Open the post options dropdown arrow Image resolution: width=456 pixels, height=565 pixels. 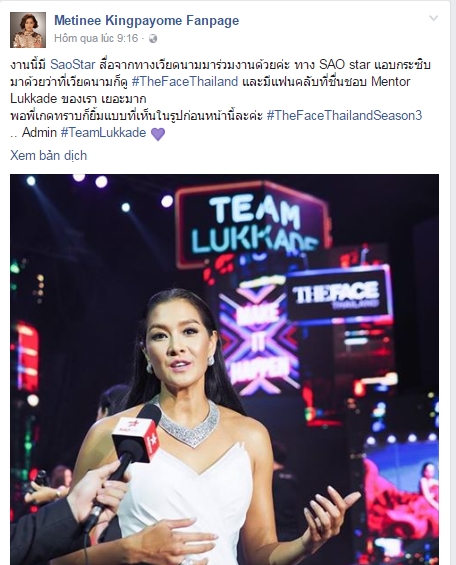pyautogui.click(x=434, y=18)
